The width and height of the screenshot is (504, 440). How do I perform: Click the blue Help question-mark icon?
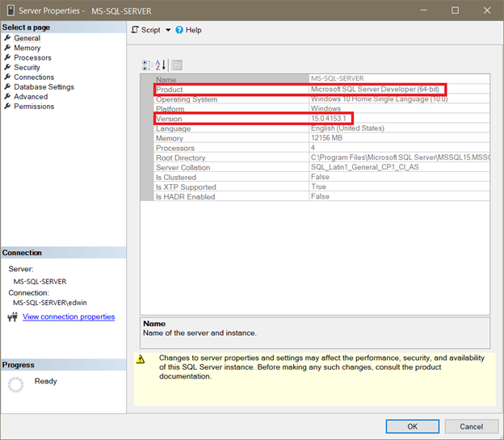point(179,30)
